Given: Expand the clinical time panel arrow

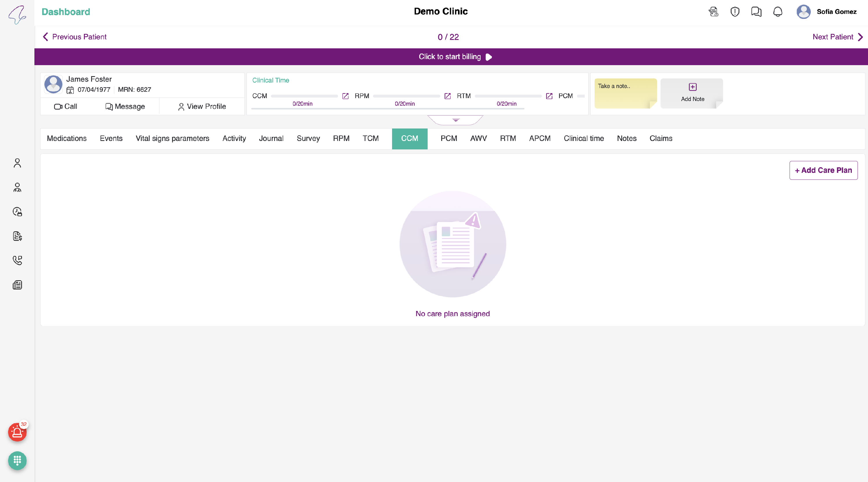Looking at the screenshot, I should click(456, 120).
